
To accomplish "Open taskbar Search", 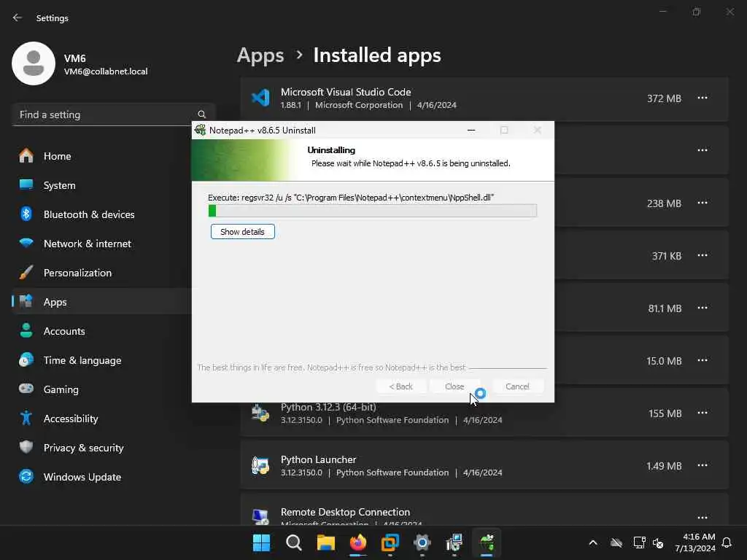I will point(293,542).
